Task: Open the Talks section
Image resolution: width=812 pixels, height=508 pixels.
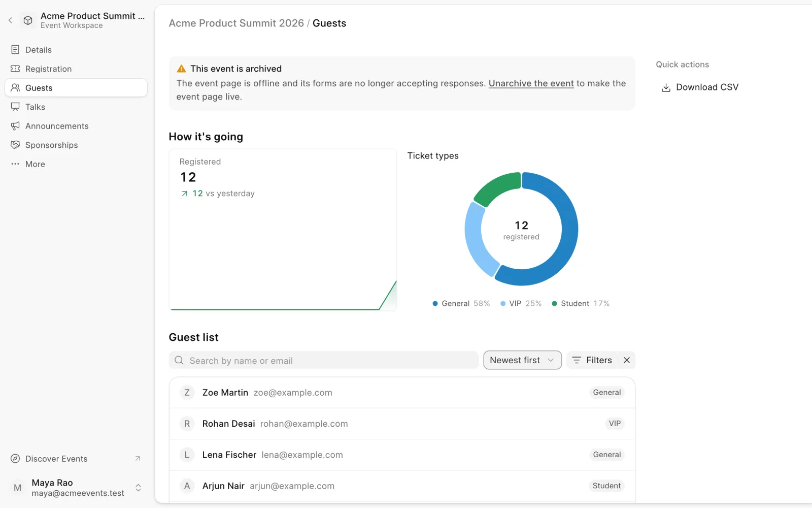Action: (x=76, y=107)
